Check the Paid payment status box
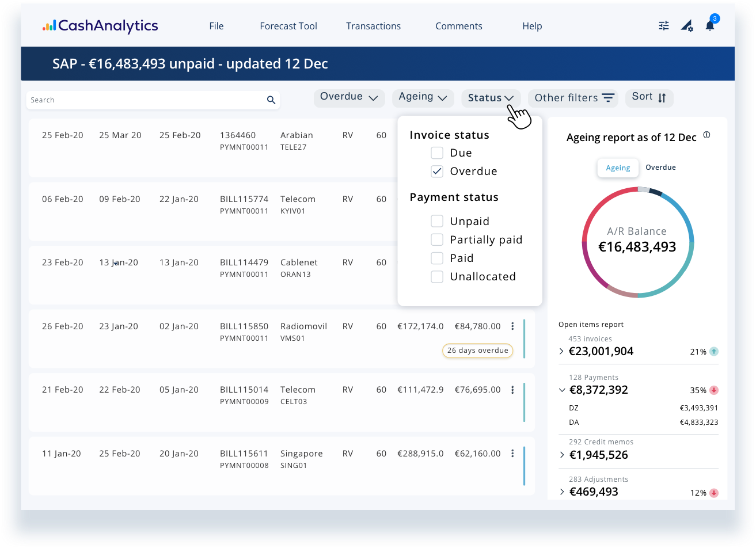 [x=437, y=258]
